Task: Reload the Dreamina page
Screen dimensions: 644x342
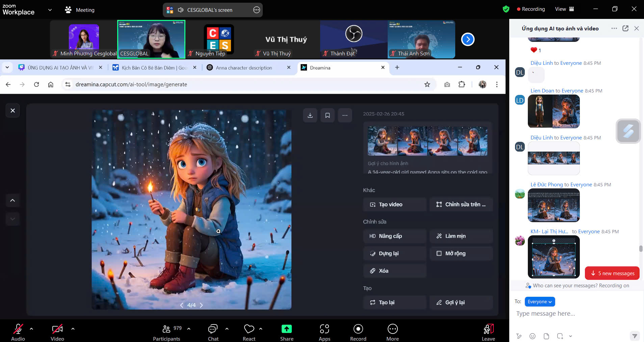Action: tap(36, 84)
